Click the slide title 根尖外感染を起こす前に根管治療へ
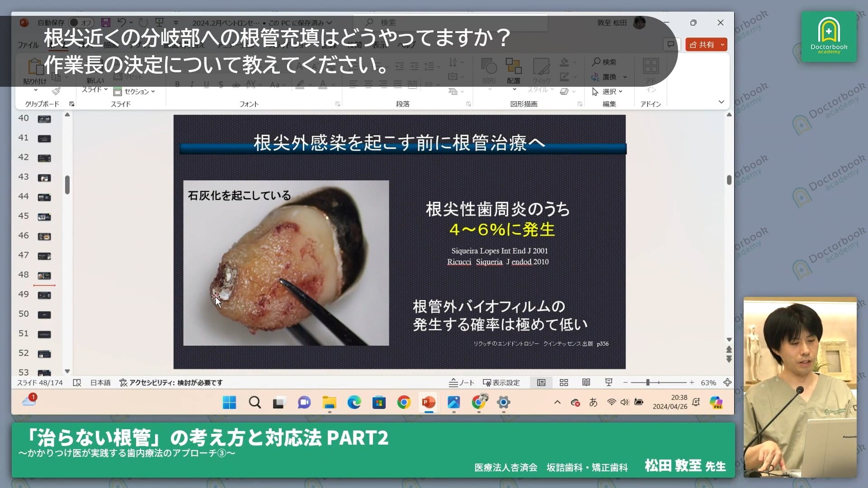This screenshot has height=488, width=868. (x=399, y=143)
